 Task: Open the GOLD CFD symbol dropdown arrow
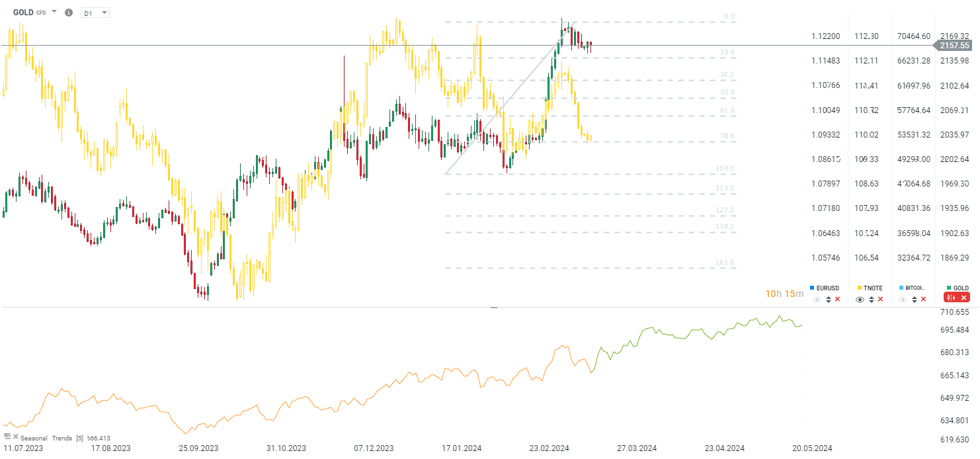[x=54, y=13]
